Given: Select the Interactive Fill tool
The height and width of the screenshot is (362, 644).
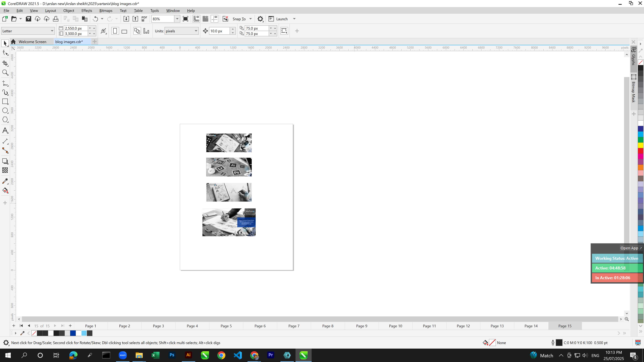Looking at the screenshot, I should pyautogui.click(x=5, y=190).
